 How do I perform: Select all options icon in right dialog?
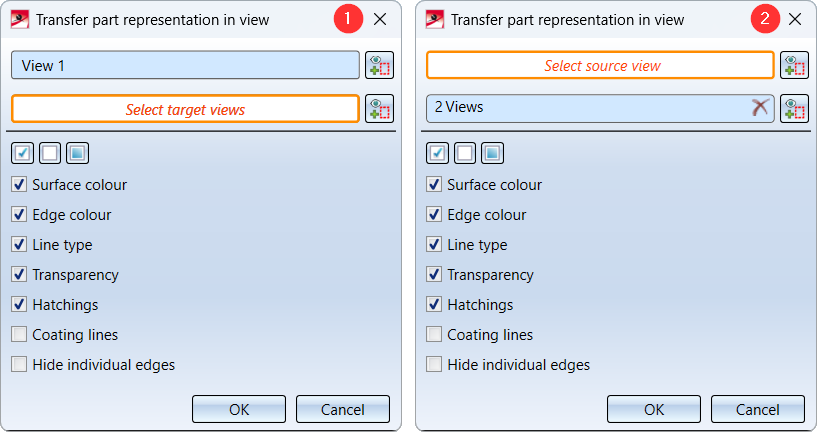(x=437, y=153)
